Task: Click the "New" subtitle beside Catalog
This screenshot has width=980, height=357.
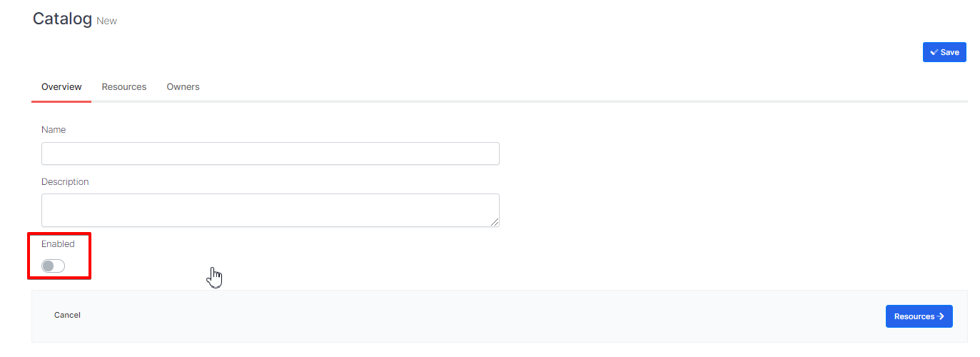Action: click(x=106, y=21)
